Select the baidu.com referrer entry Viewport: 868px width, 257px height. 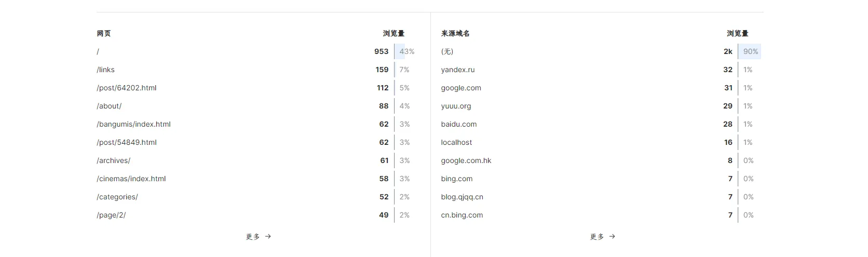[x=459, y=124]
